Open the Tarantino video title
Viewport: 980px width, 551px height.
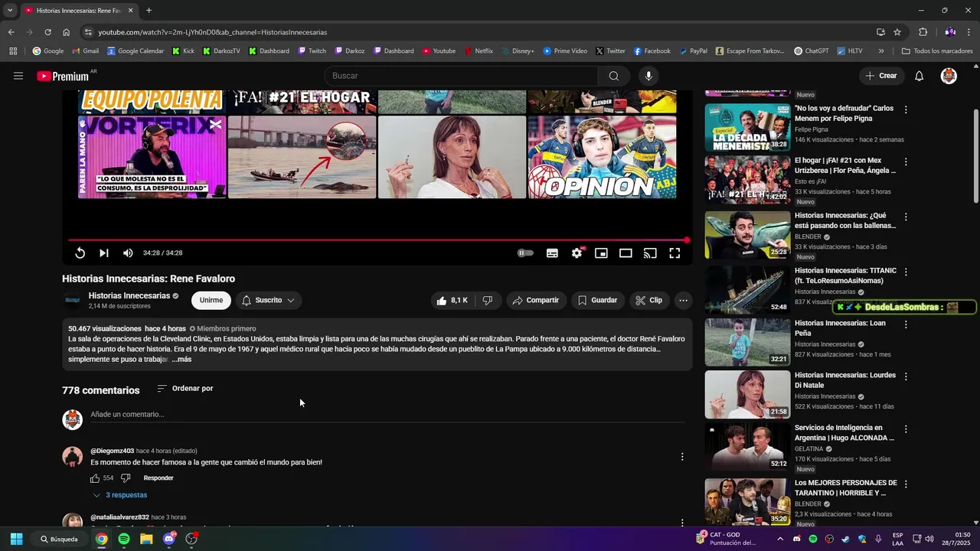[x=845, y=487]
